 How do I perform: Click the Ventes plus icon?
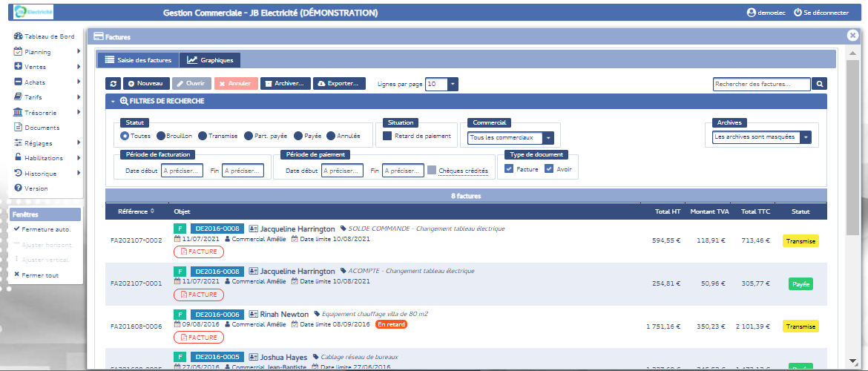18,67
